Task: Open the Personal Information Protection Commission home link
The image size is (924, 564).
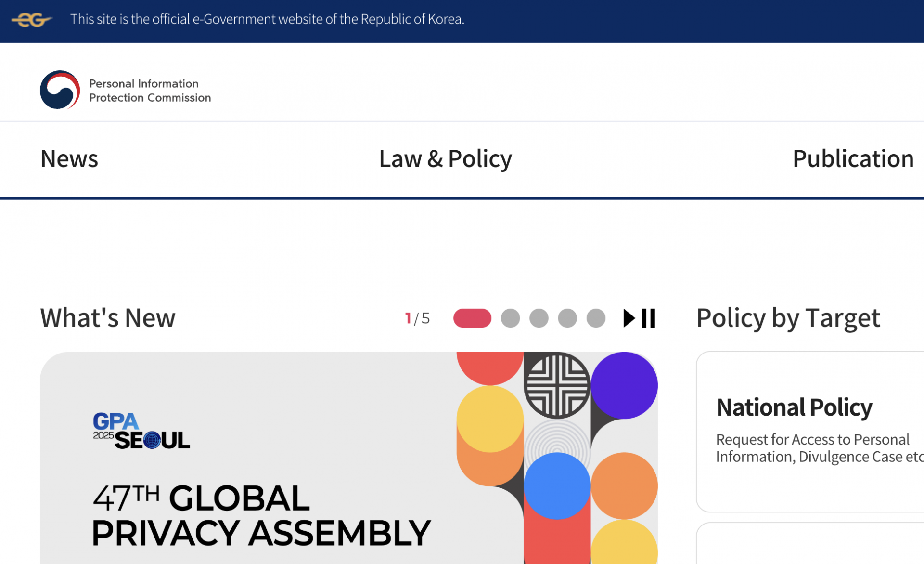Action: (x=150, y=91)
